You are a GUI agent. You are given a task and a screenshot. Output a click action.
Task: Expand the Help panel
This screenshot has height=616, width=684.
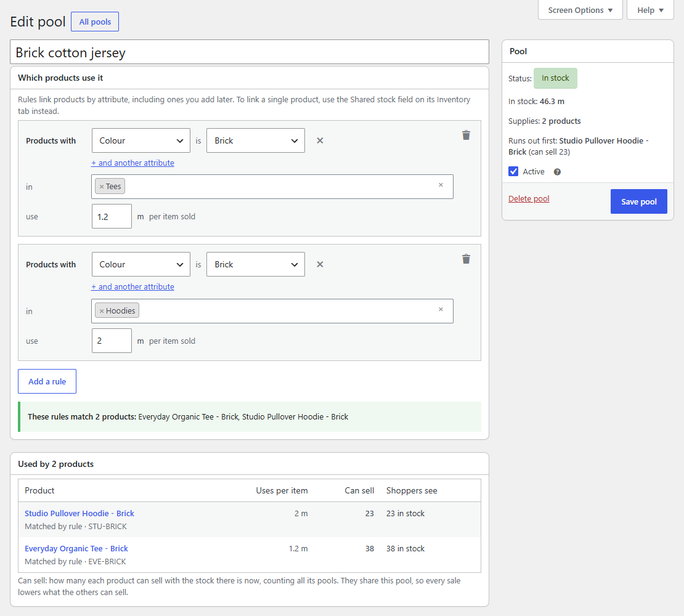click(650, 10)
